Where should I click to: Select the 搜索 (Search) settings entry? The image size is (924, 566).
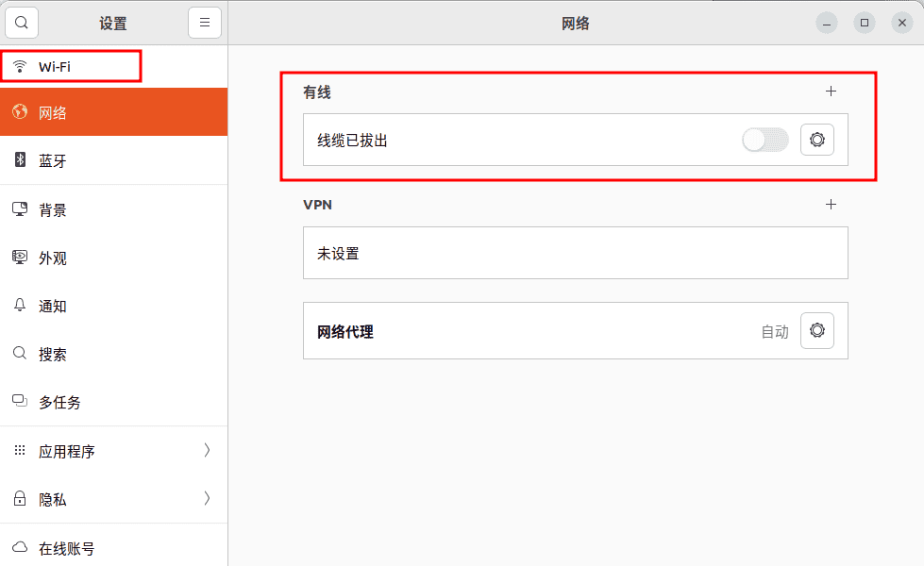[57, 354]
